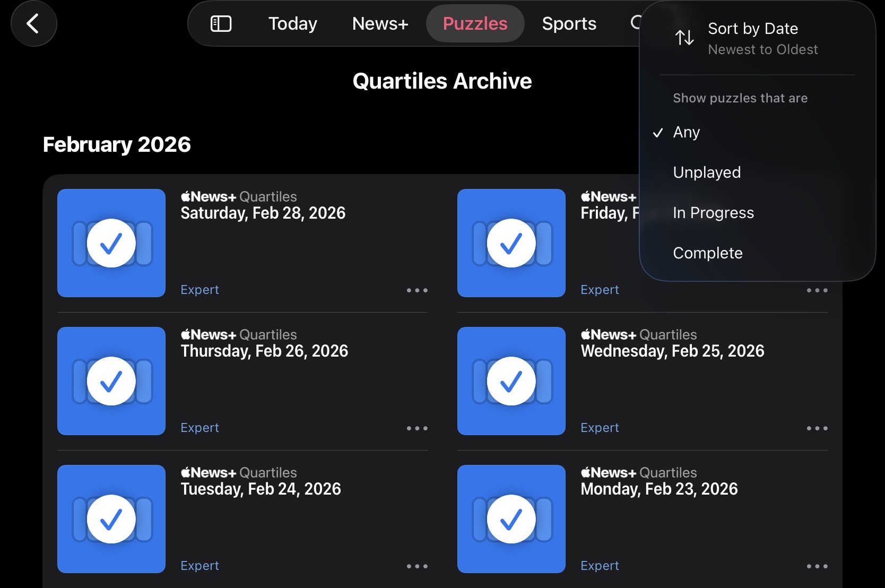Open the Monday, Feb 23, 2026 puzzle
885x588 pixels.
click(659, 489)
